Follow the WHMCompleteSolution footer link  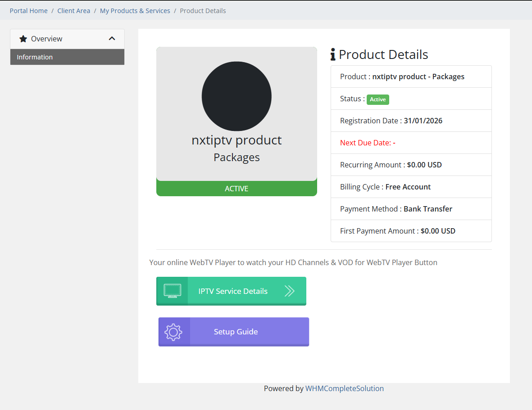[x=345, y=388]
